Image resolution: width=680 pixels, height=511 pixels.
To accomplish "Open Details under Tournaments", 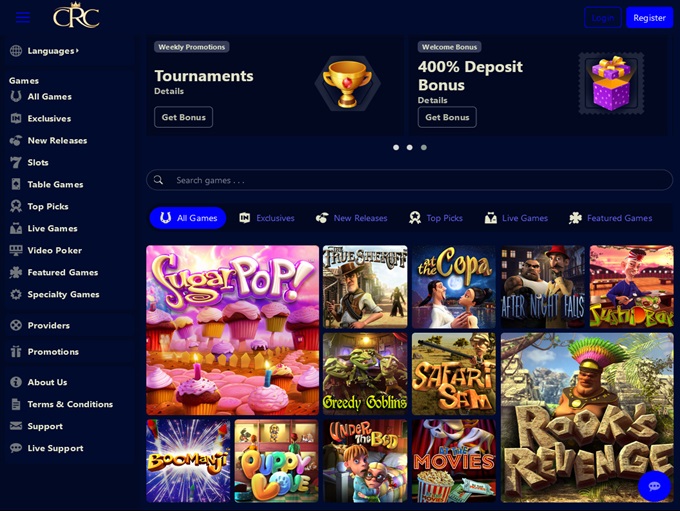I will point(169,91).
